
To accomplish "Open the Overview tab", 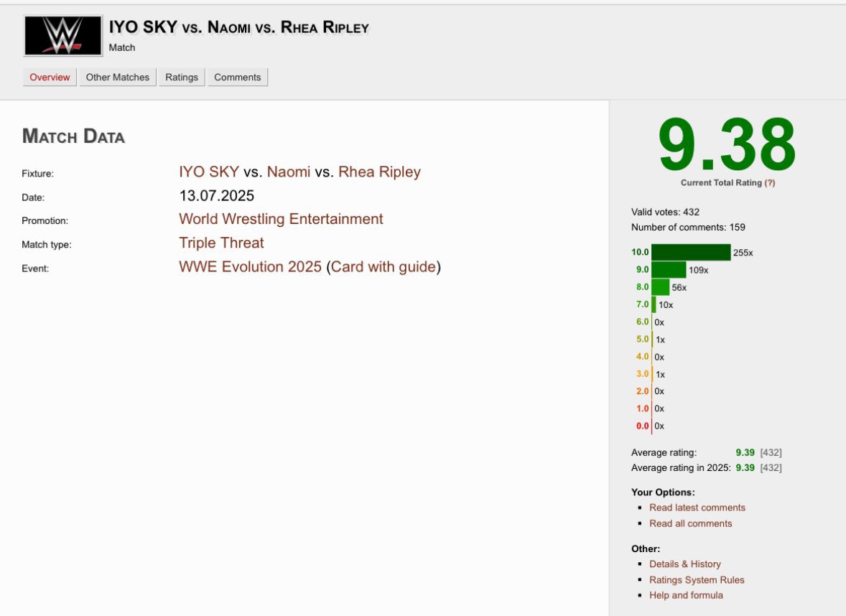I will click(x=50, y=77).
